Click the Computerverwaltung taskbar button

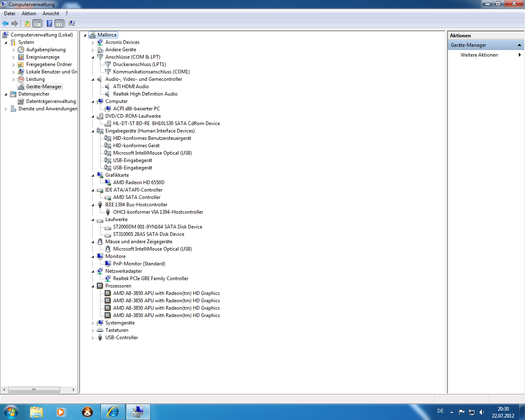click(138, 412)
